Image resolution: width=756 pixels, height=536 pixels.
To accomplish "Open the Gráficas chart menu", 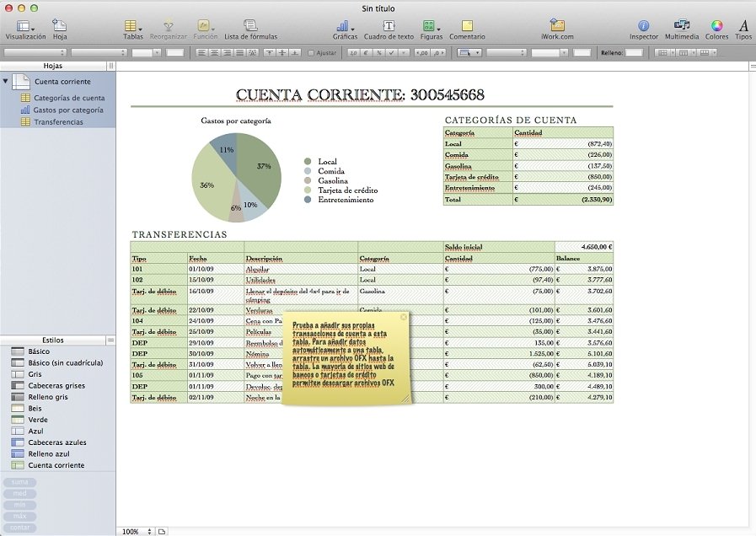I will point(345,29).
